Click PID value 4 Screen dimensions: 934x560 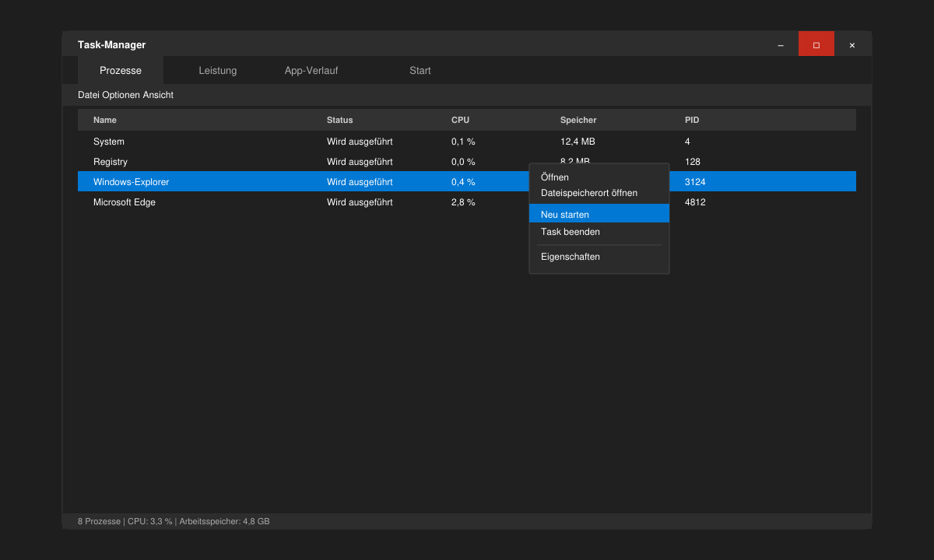[687, 142]
